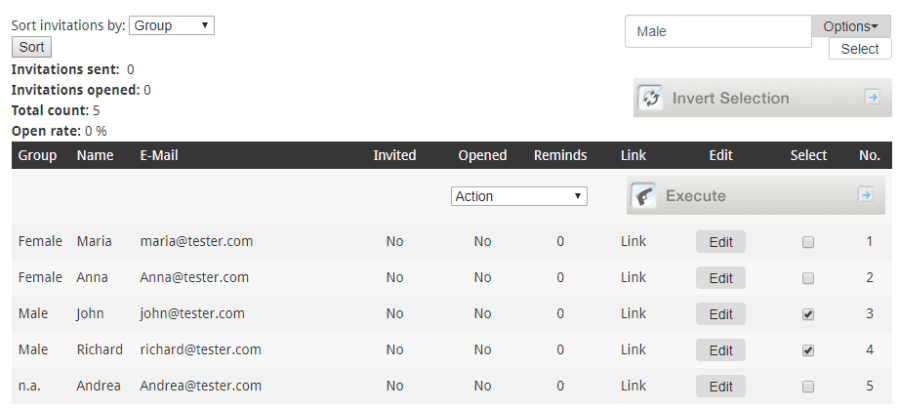Viewport: 899px width, 409px height.
Task: Uncheck the select box for Richard
Action: [x=808, y=350]
